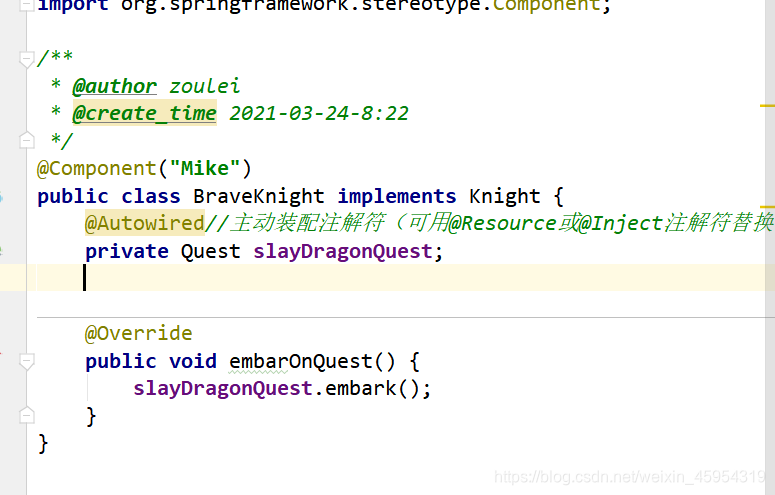The width and height of the screenshot is (775, 495).
Task: Click the @Override annotation
Action: [x=138, y=334]
